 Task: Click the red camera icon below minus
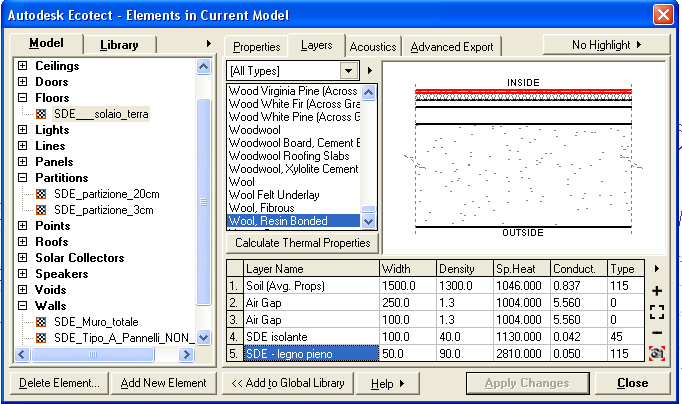coord(657,353)
